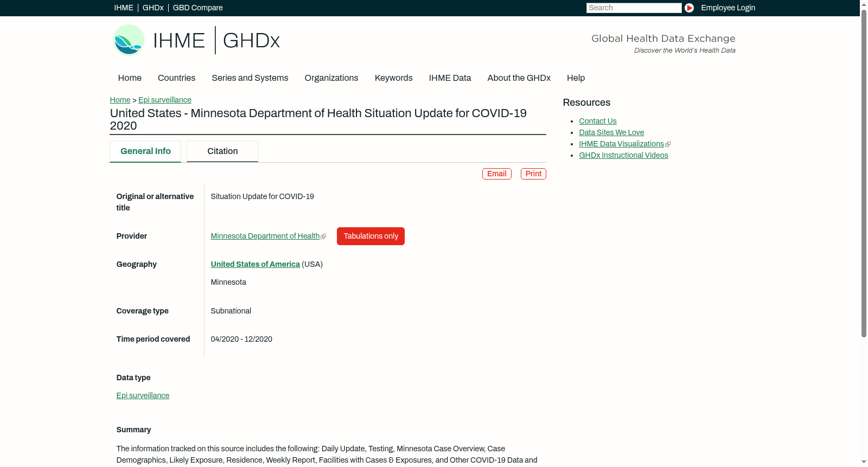The image size is (868, 467).
Task: Click the Email button
Action: [x=497, y=174]
